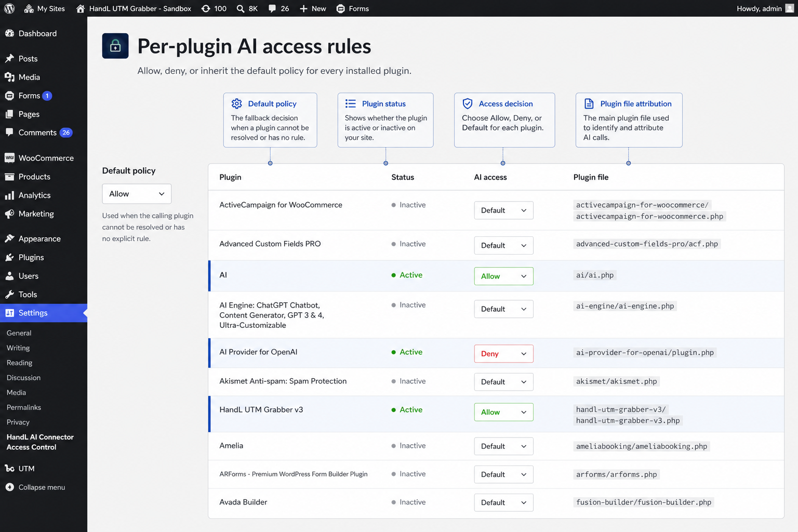This screenshot has height=532, width=798.
Task: Click the magnifier icon showing 8K
Action: point(241,8)
